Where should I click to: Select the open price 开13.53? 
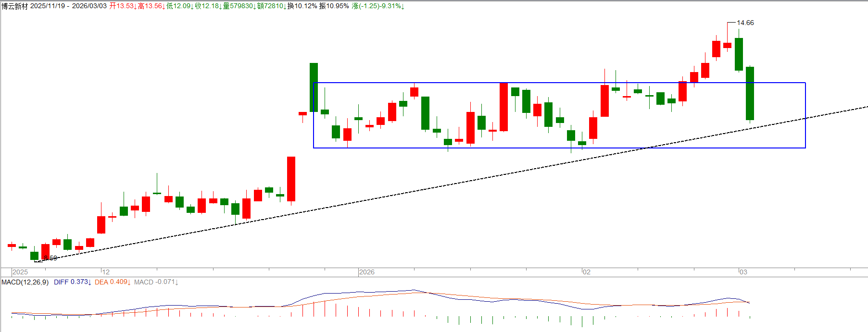pos(122,6)
